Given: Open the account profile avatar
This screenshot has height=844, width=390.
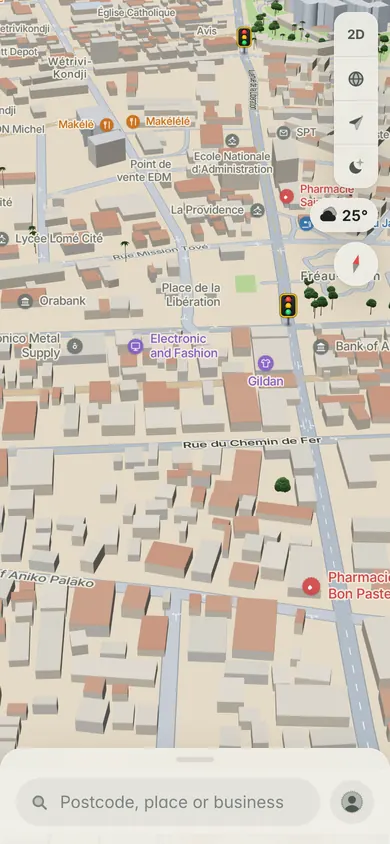Looking at the screenshot, I should 352,802.
